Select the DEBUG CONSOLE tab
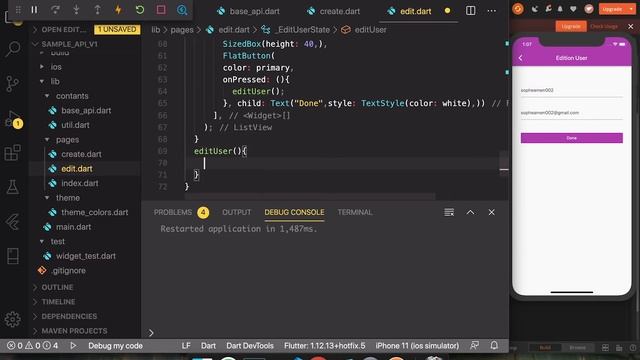 (x=294, y=212)
